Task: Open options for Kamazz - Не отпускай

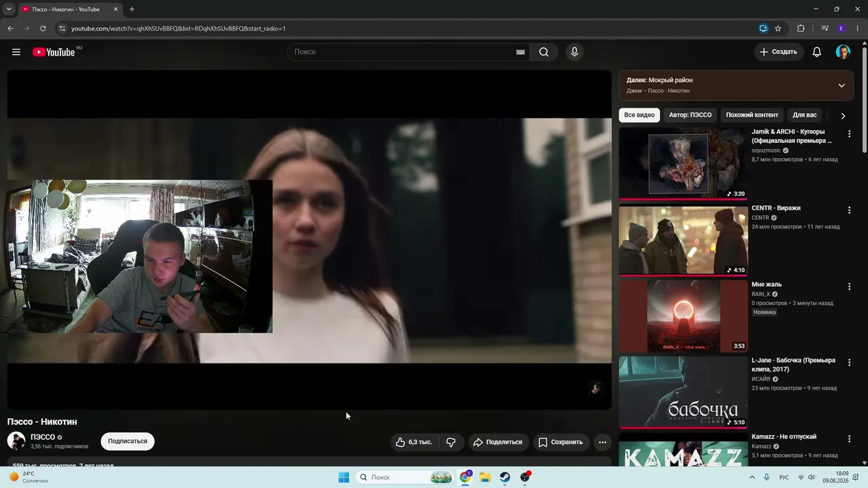Action: 849,439
